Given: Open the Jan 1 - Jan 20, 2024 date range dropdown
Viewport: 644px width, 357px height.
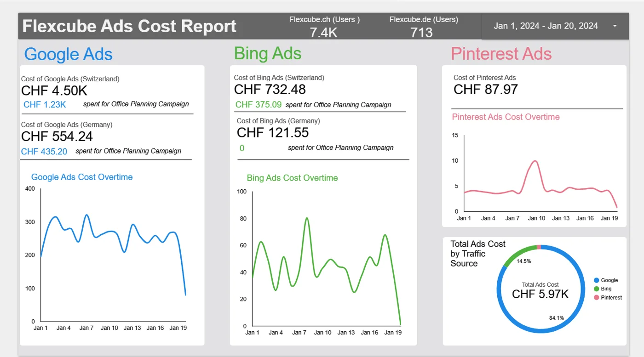Looking at the screenshot, I should point(555,26).
